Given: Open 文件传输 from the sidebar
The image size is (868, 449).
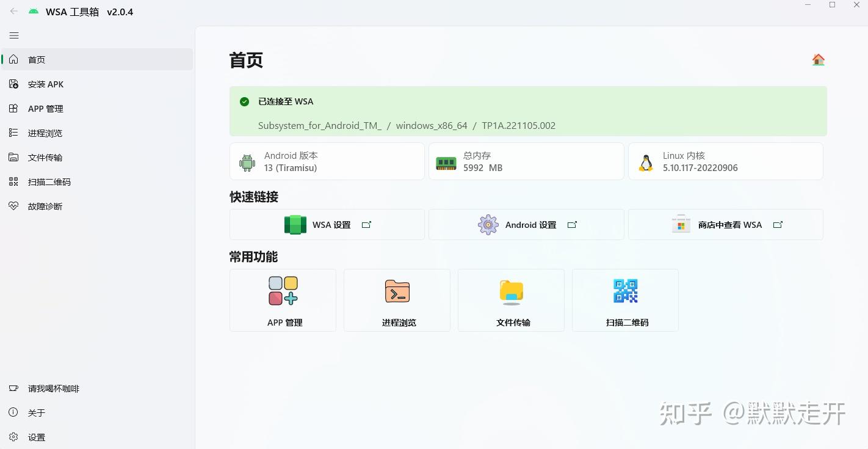Looking at the screenshot, I should click(x=45, y=158).
